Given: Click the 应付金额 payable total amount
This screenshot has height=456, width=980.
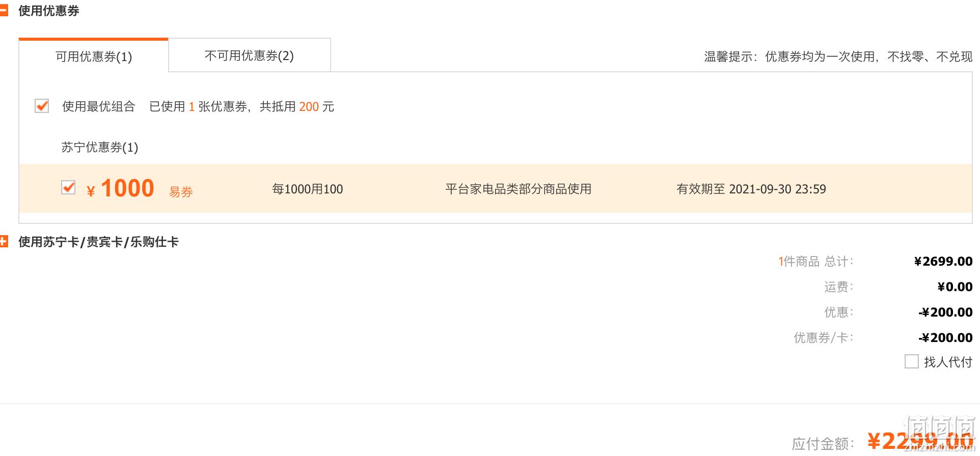Looking at the screenshot, I should [x=920, y=441].
